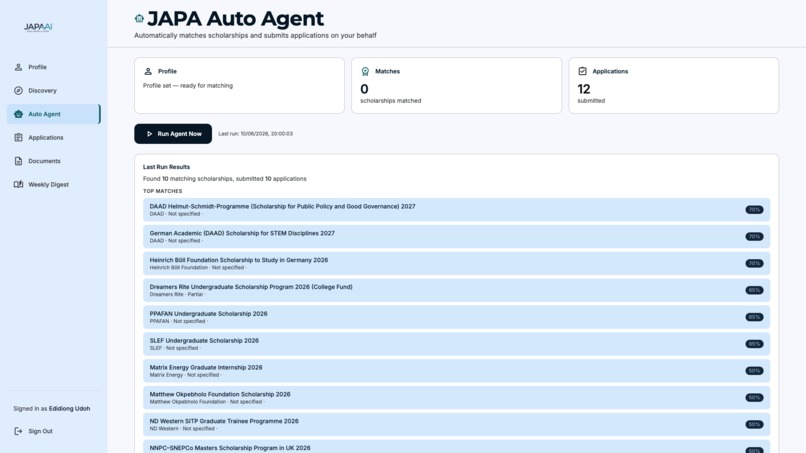Click the JAPA Auto Agent page title
This screenshot has width=806, height=453.
pos(235,19)
